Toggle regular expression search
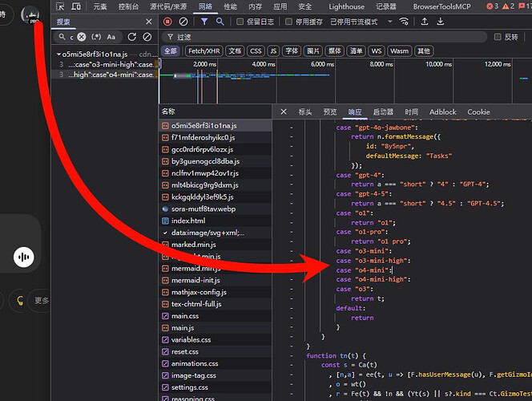Image resolution: width=532 pixels, height=401 pixels. coord(96,37)
